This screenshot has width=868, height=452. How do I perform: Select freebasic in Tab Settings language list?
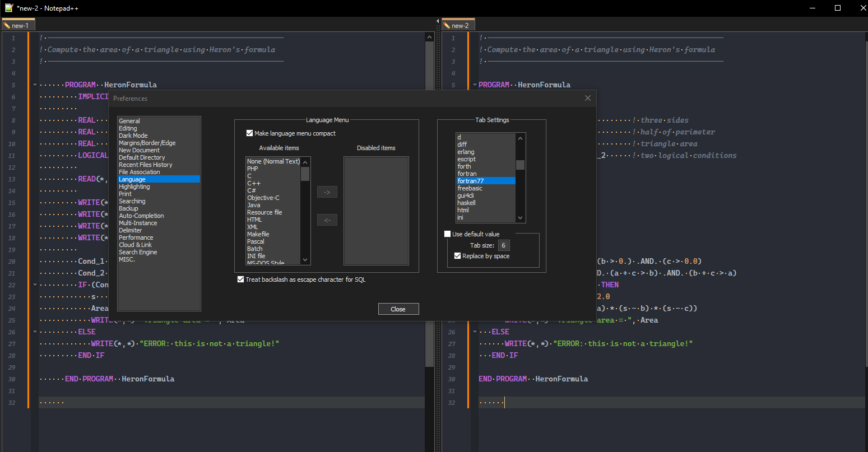click(x=486, y=188)
